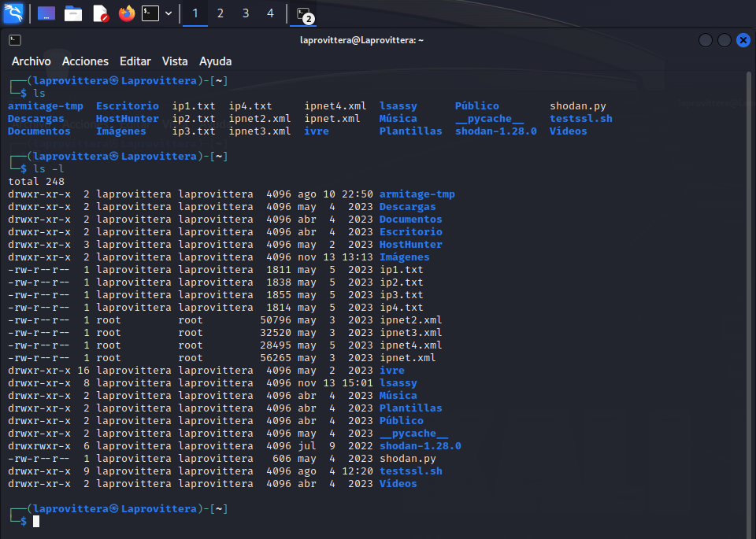Switch to workspace 4
The width and height of the screenshot is (756, 539).
tap(271, 13)
